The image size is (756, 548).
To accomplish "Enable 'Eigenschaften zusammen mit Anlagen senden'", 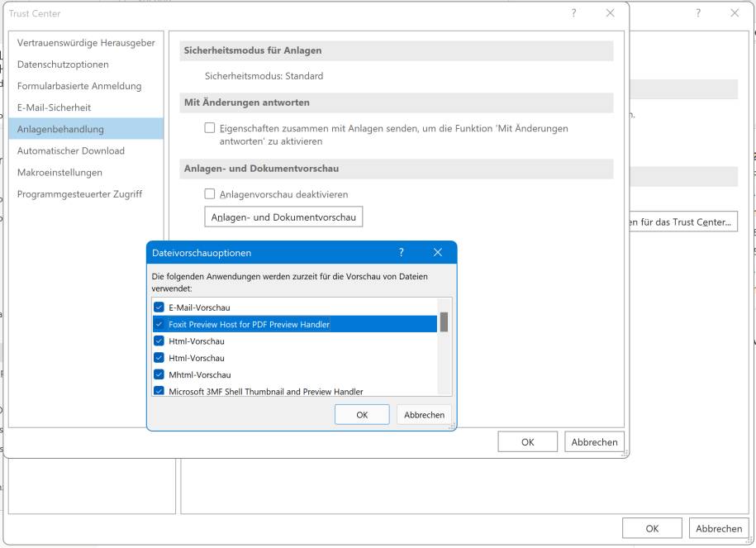I will pos(208,127).
